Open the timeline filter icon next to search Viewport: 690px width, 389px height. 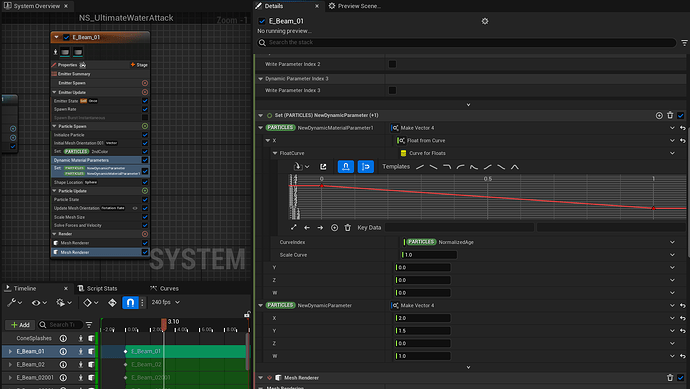click(89, 325)
